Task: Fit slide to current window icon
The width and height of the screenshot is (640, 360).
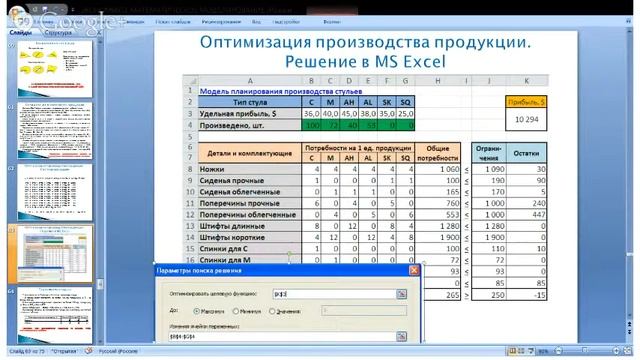Action: (627, 351)
